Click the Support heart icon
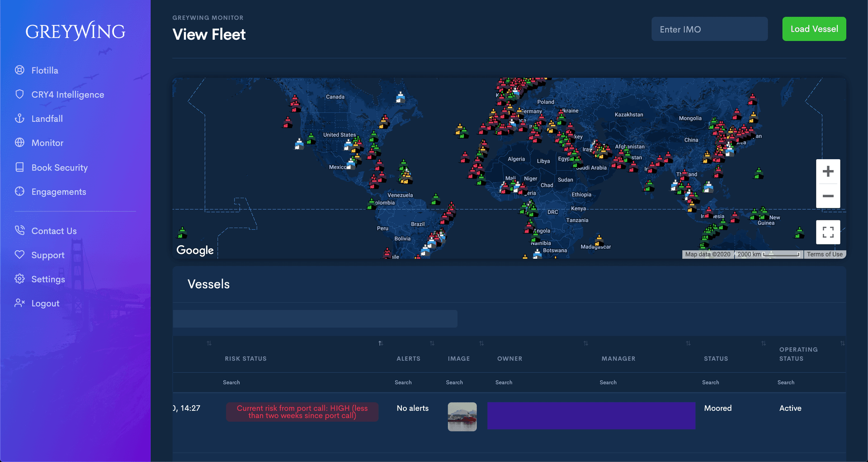 click(19, 255)
